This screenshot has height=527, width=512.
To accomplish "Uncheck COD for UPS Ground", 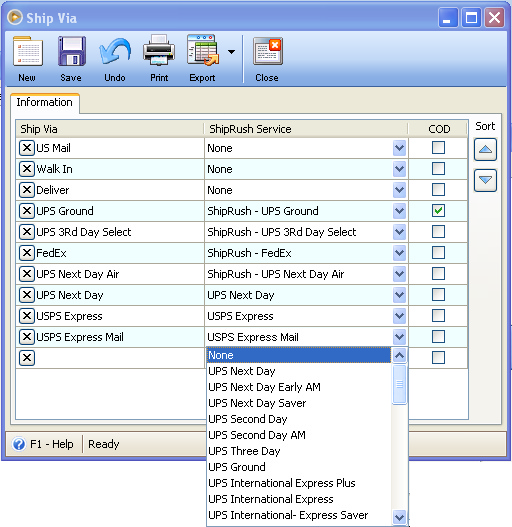I will [438, 210].
